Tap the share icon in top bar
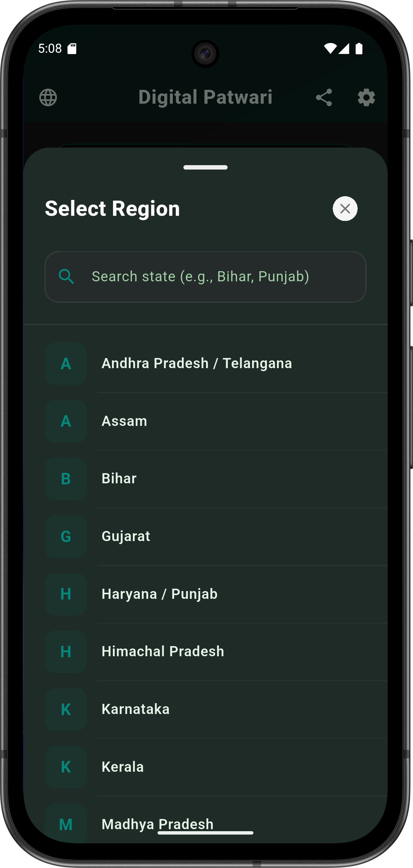Screen dimensions: 413x868 point(324,98)
